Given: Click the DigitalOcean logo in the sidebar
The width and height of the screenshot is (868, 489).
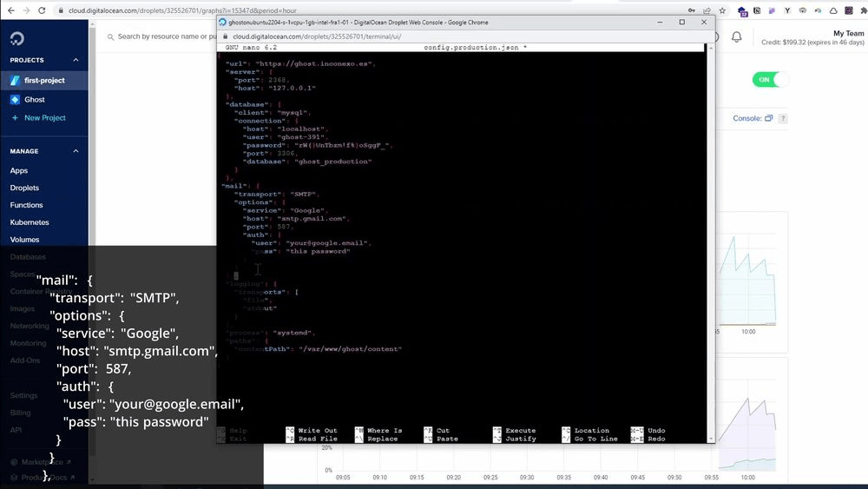Looking at the screenshot, I should [x=16, y=38].
